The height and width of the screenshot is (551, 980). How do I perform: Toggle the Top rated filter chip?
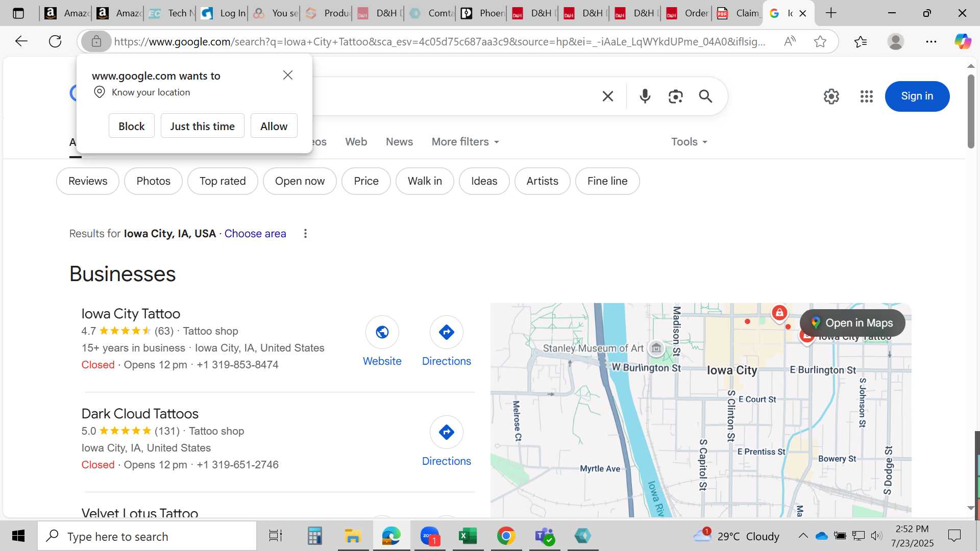(223, 181)
